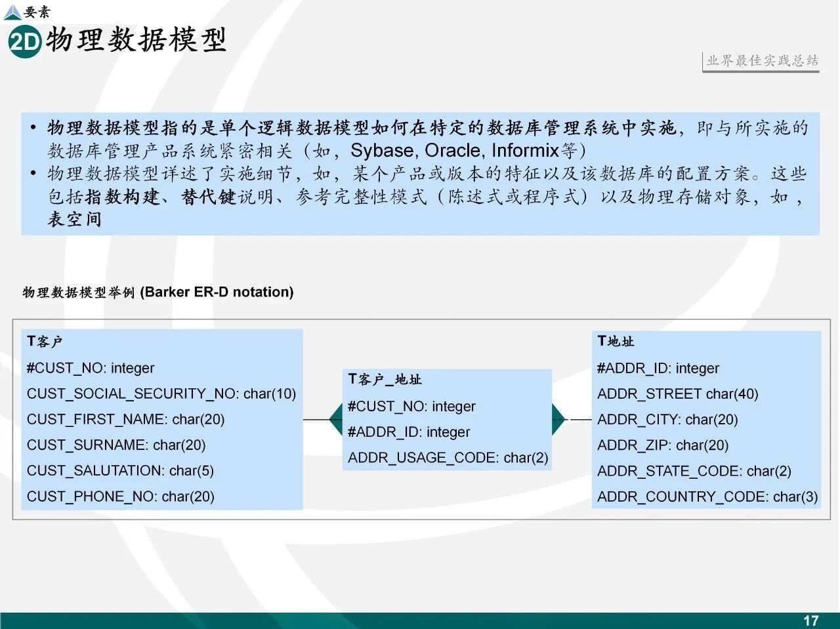Select the crow's foot connector left of T客户_地址
Screen dimensions: 840x629
coord(335,419)
